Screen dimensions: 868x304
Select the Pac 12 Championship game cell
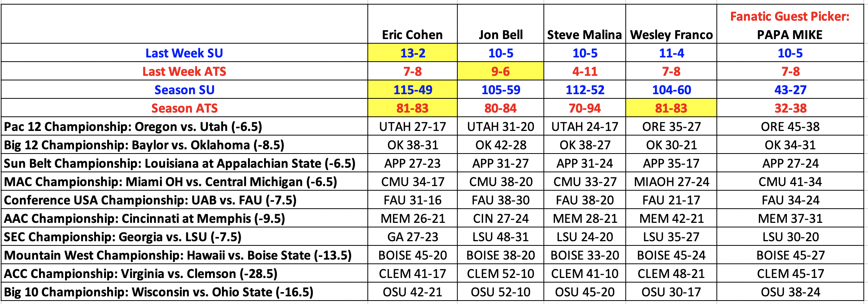[133, 126]
